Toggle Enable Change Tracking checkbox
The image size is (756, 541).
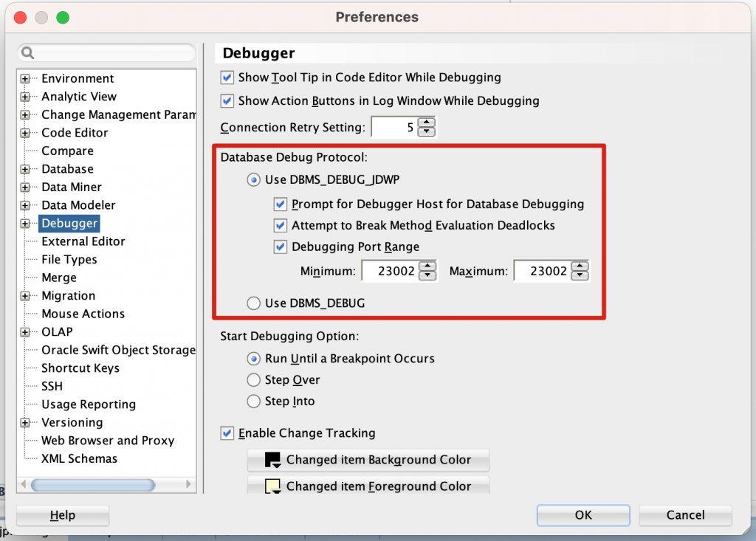(227, 433)
